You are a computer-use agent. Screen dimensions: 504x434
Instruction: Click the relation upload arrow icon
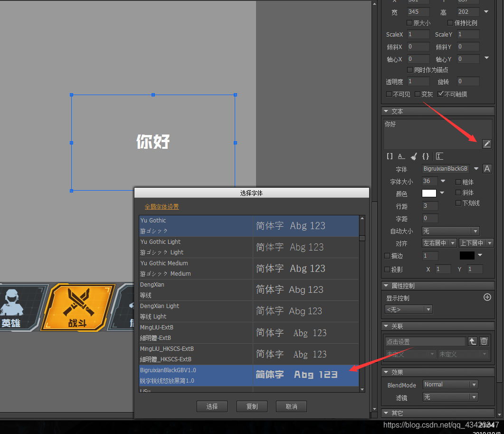pyautogui.click(x=473, y=341)
